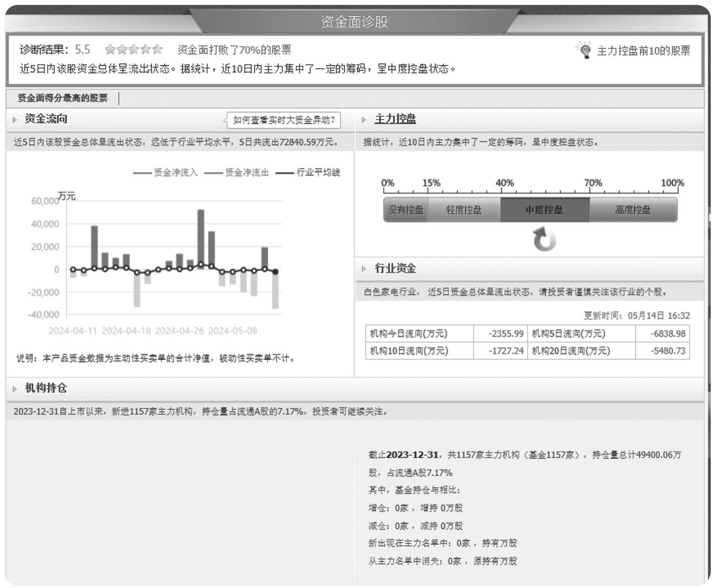Toggle the 行业平均线 legend entry
This screenshot has width=713, height=588.
pos(308,173)
